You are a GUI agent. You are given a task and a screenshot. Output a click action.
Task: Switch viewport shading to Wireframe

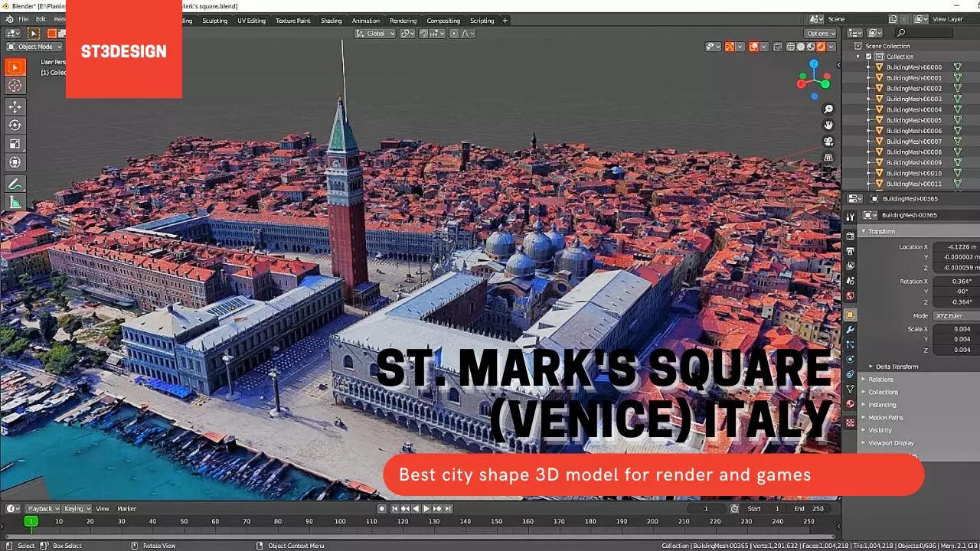click(790, 47)
